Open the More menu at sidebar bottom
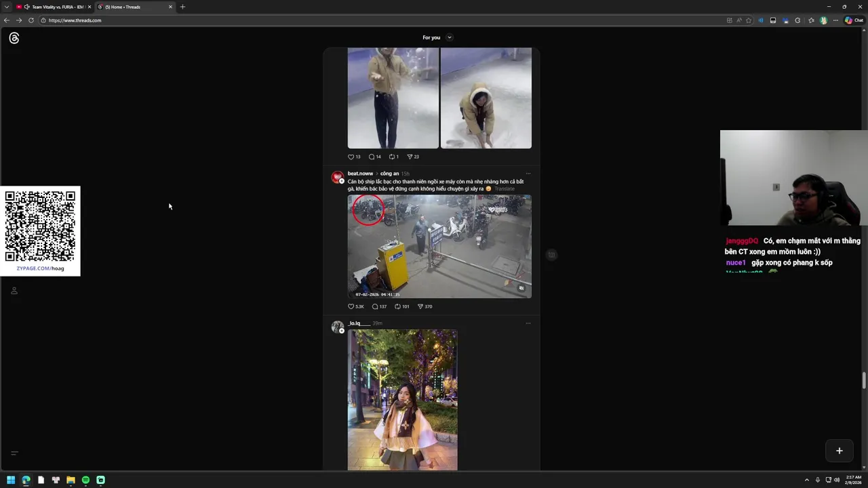 14,453
